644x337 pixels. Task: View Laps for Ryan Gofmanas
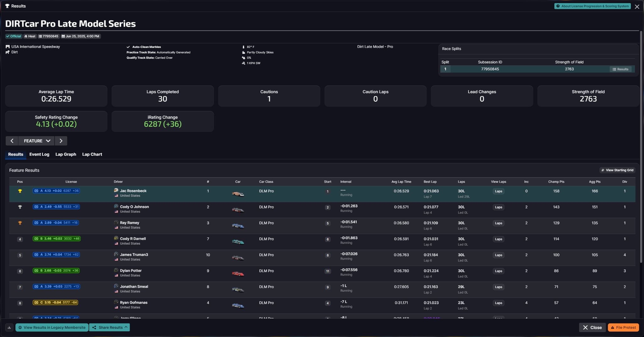pos(498,303)
